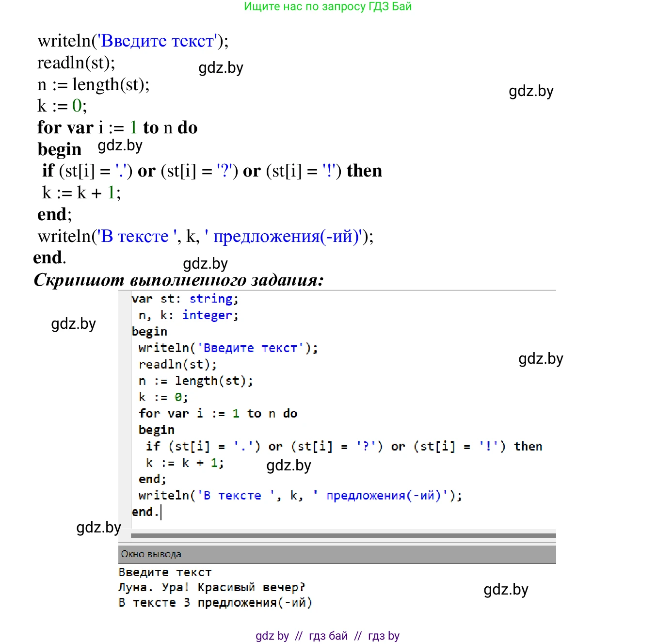The width and height of the screenshot is (657, 644).
Task: Click the gdz.by watermark beside top "readln(st);"
Action: pos(221,68)
